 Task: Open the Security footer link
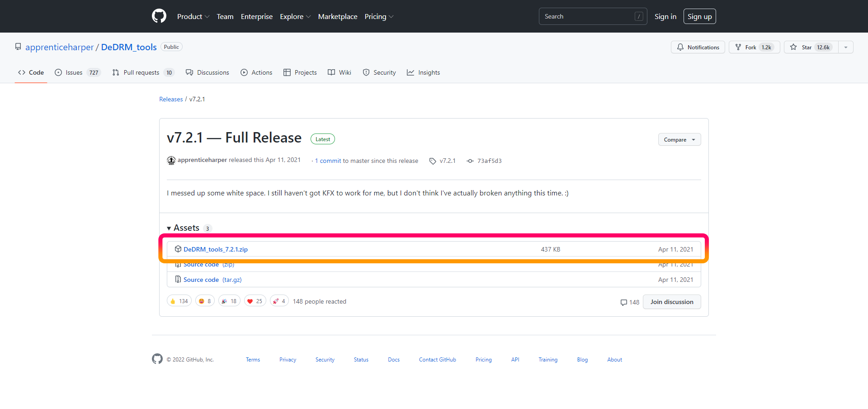coord(325,360)
